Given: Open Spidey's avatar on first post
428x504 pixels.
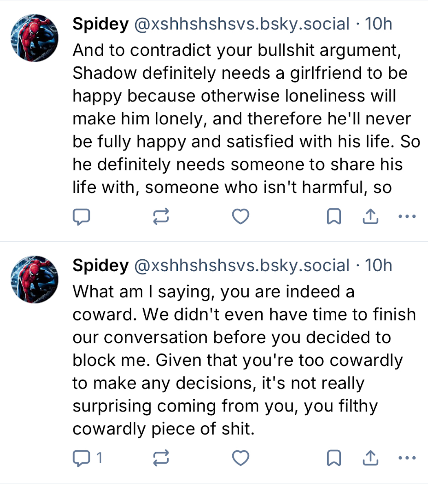Looking at the screenshot, I should (34, 38).
